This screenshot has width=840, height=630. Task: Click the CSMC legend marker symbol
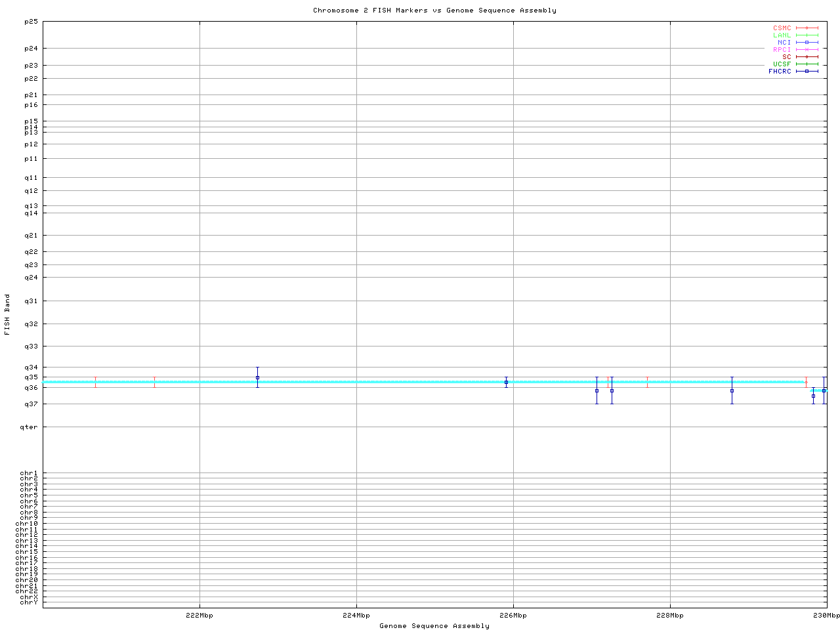coord(807,28)
